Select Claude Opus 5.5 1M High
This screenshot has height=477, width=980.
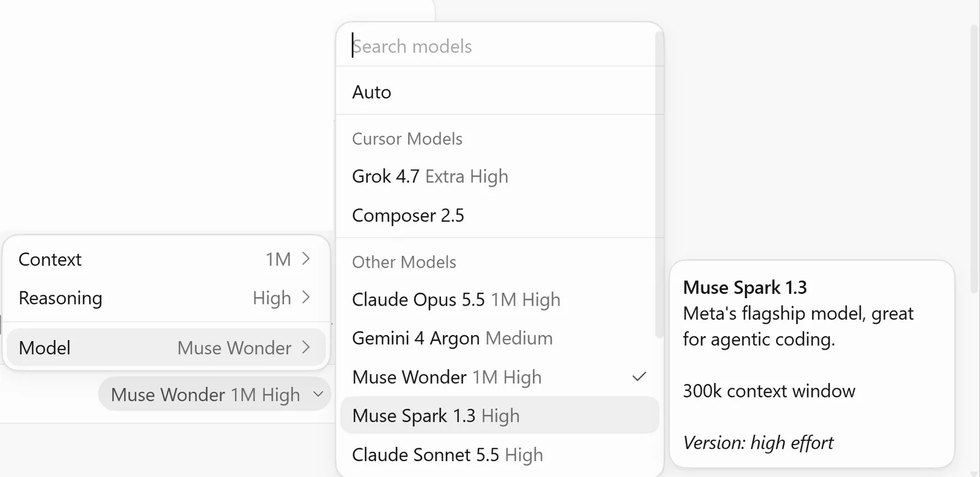click(x=499, y=299)
